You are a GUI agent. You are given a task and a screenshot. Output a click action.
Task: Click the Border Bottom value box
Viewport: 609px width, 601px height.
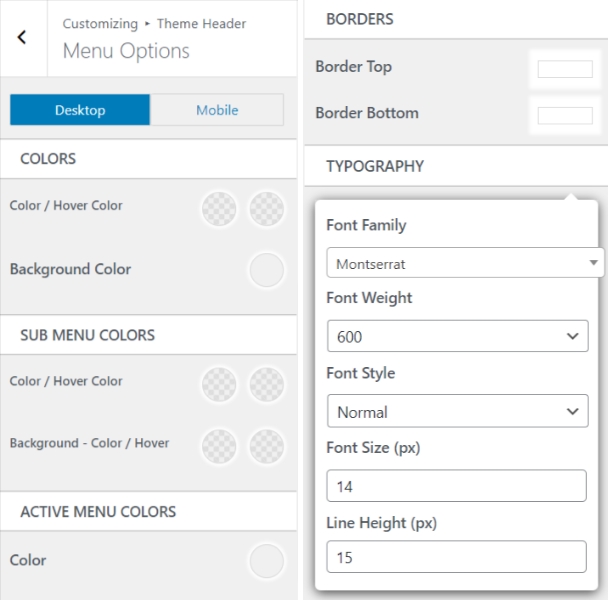point(565,115)
